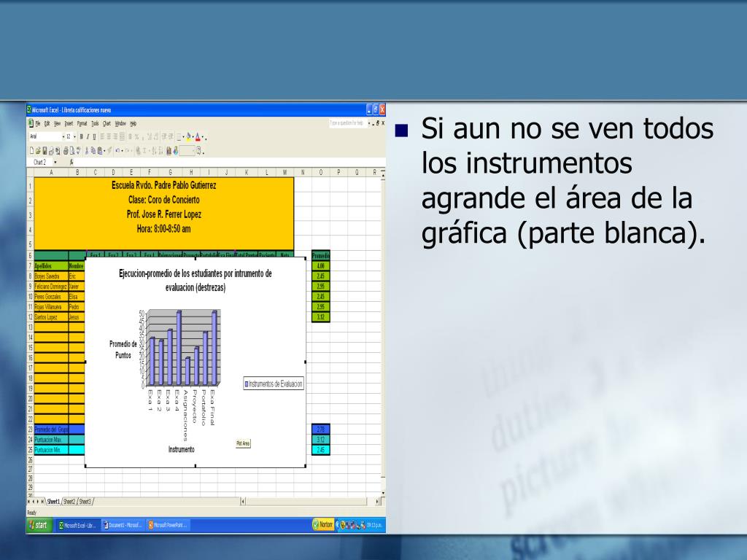Open the Chart Wizard icon
The image size is (747, 560).
pyautogui.click(x=169, y=150)
